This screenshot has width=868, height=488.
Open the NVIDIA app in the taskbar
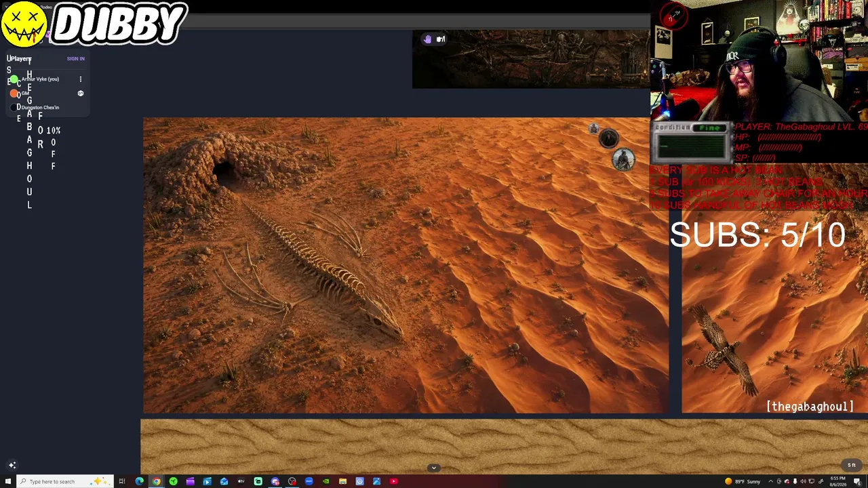tap(325, 481)
